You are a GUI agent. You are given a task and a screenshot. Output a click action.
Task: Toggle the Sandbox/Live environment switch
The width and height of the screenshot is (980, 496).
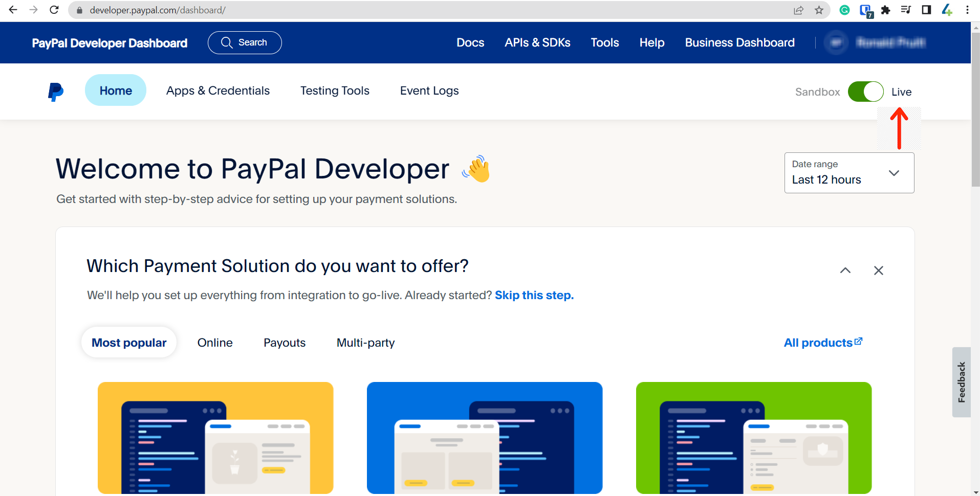click(x=865, y=92)
